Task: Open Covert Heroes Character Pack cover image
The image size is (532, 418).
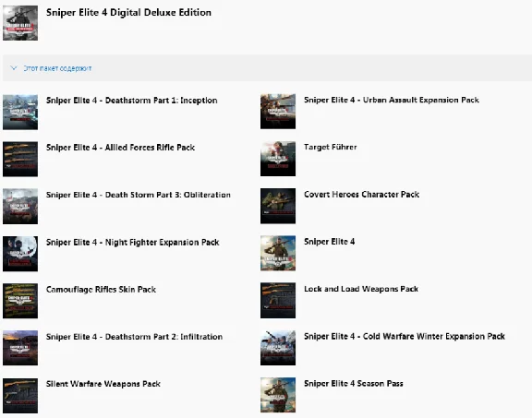Action: click(278, 206)
